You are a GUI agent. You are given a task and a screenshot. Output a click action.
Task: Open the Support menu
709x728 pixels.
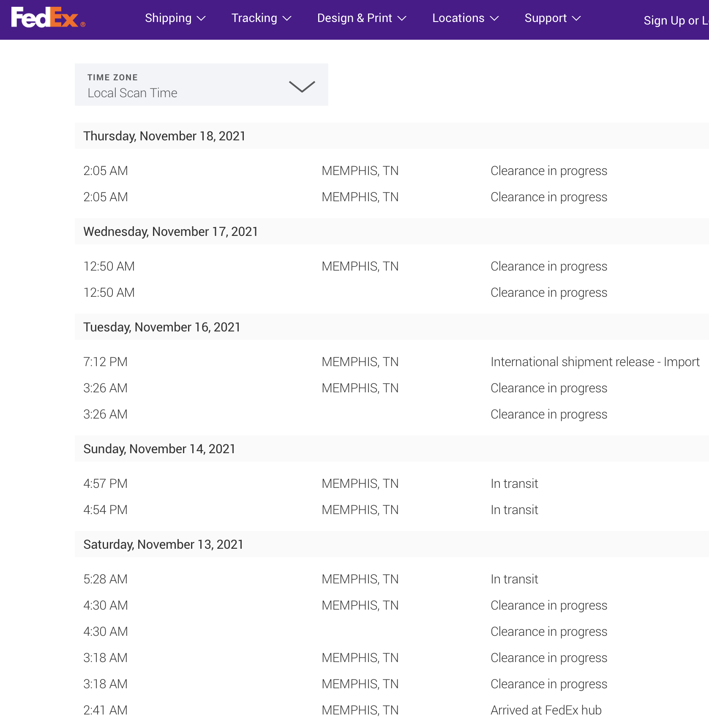pos(545,18)
